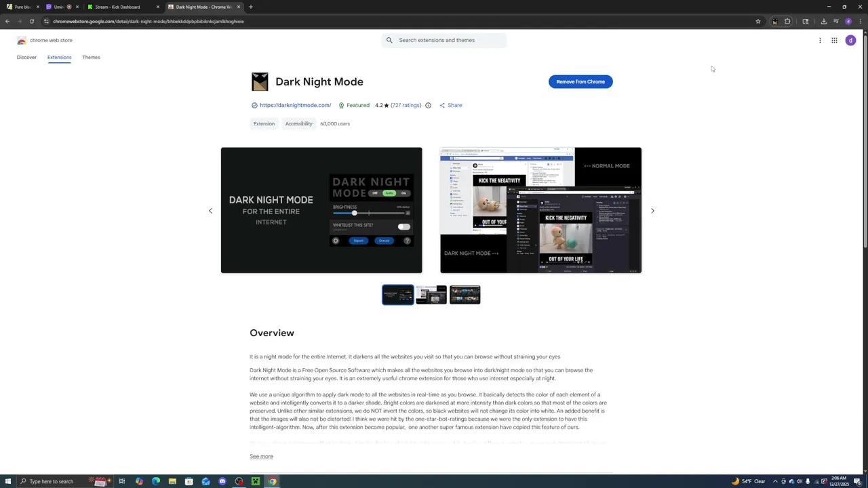Open the normal vs dark mode comparison screenshot
868x488 pixels.
click(540, 210)
